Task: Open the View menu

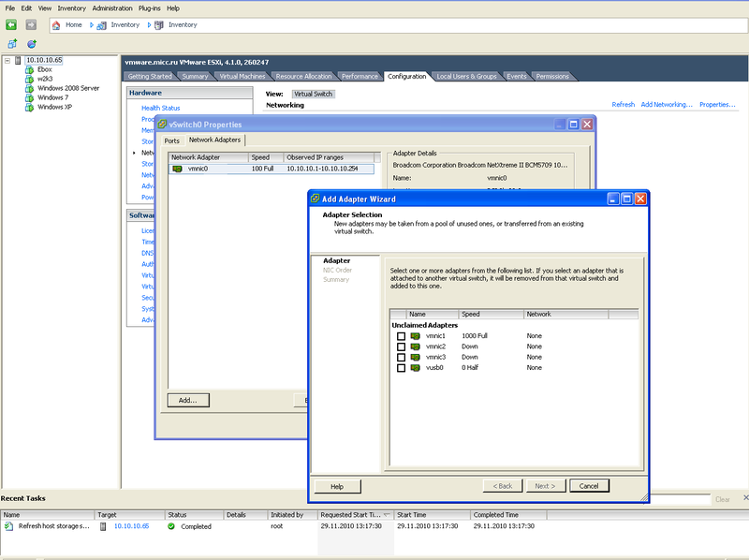Action: [45, 8]
